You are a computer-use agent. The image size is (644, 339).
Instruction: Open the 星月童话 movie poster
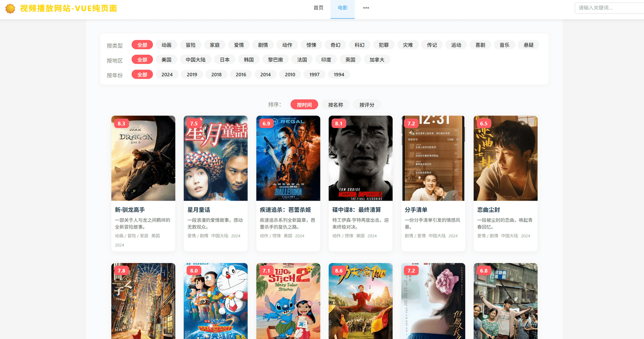[x=216, y=158]
